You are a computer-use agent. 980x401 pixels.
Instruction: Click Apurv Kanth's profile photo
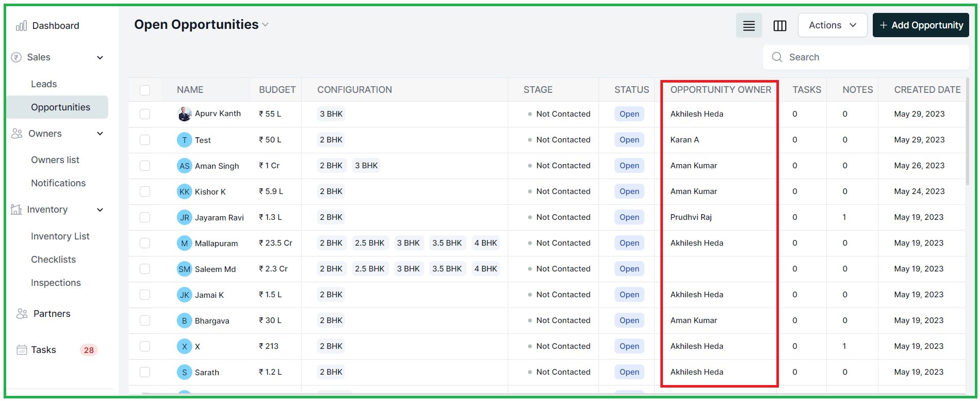185,114
